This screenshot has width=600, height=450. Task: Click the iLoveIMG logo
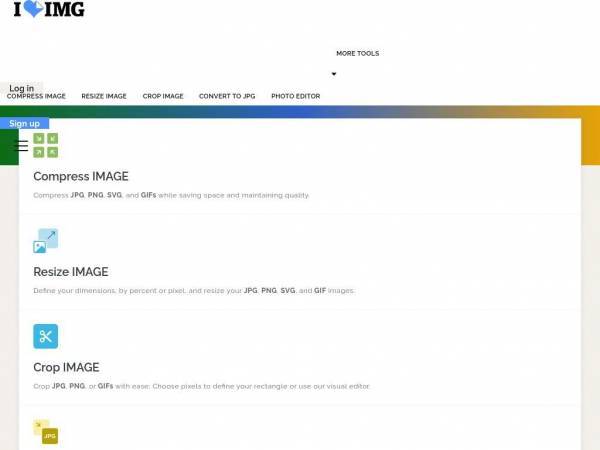[x=49, y=9]
